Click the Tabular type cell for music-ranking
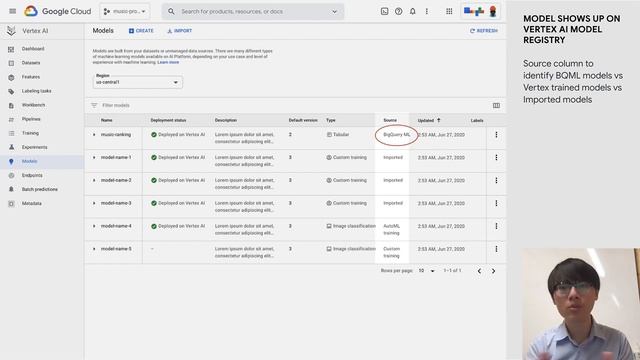The image size is (640, 360). [338, 135]
